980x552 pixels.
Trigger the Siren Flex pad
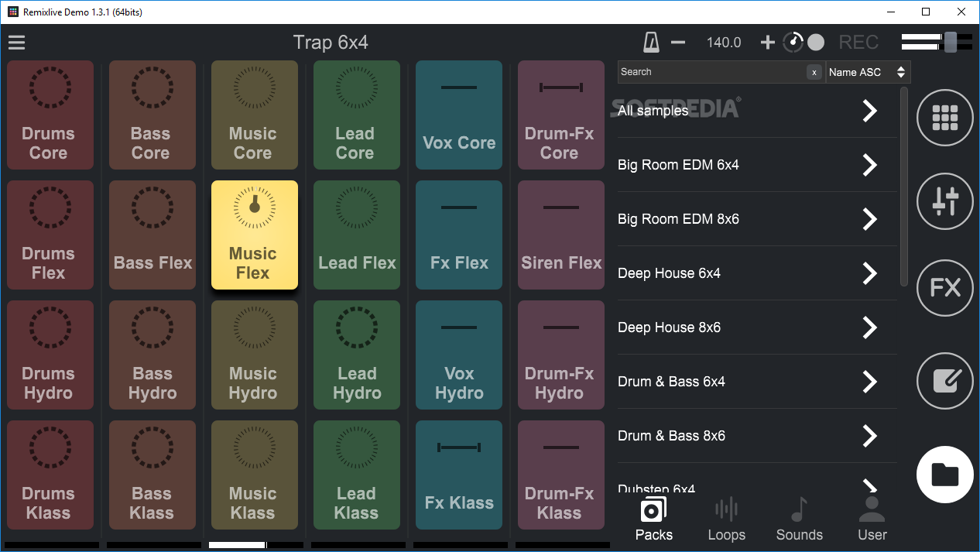pyautogui.click(x=561, y=235)
